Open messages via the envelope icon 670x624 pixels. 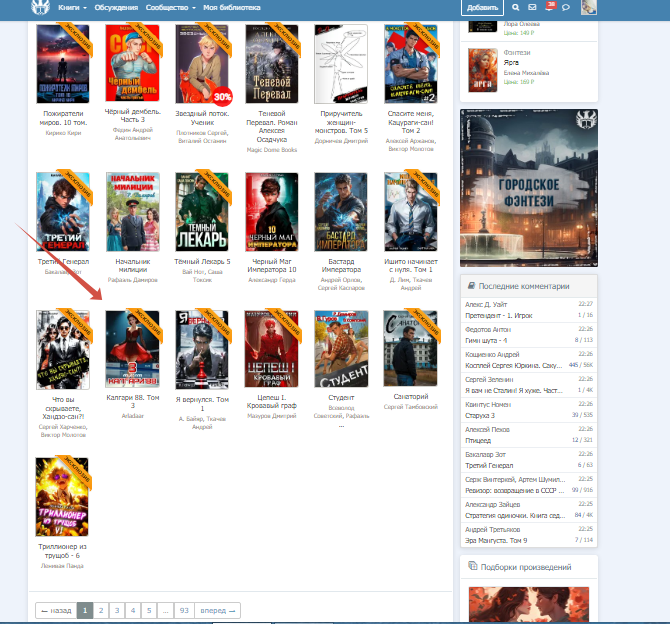(x=531, y=8)
